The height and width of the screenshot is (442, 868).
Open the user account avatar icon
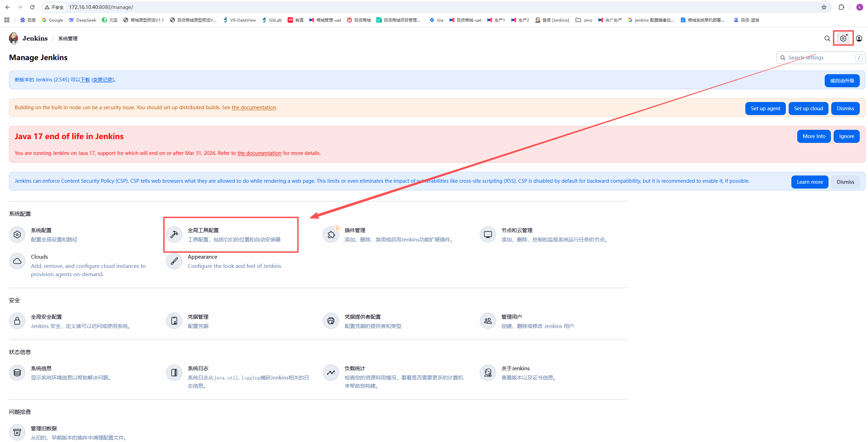coord(859,38)
